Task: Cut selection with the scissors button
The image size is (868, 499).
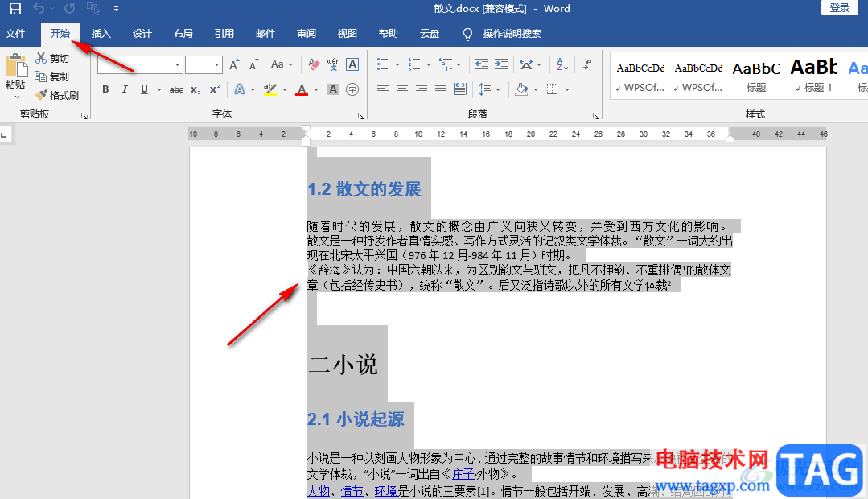Action: tap(52, 58)
